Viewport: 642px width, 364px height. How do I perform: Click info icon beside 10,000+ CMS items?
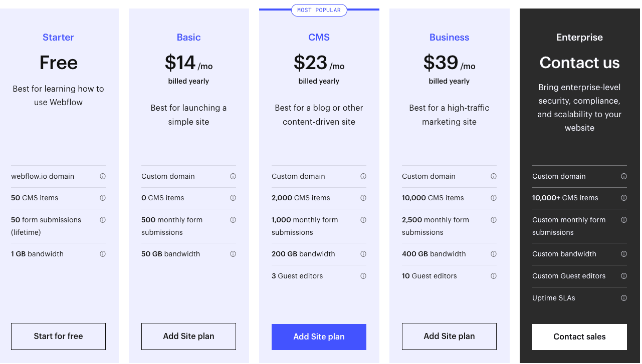click(624, 198)
